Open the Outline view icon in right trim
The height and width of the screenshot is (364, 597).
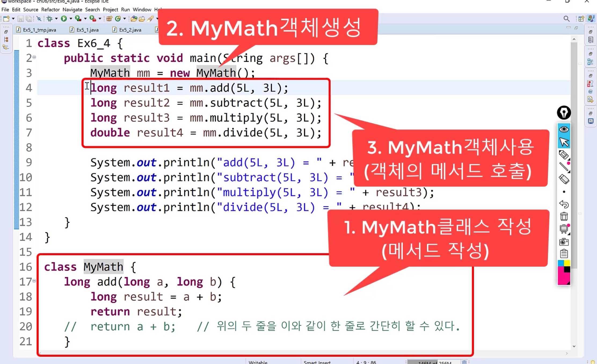click(x=591, y=62)
